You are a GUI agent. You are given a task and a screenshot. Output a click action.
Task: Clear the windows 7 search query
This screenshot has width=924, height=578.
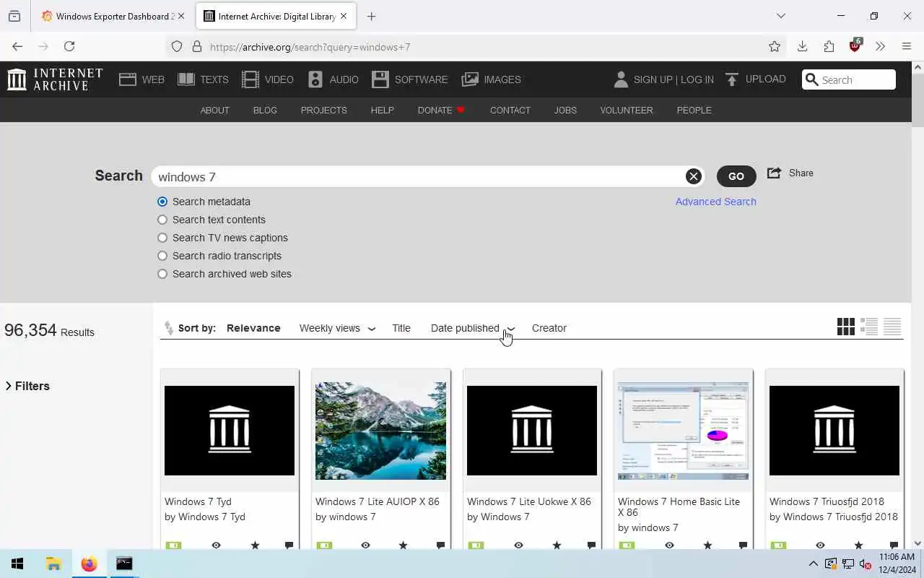click(693, 176)
